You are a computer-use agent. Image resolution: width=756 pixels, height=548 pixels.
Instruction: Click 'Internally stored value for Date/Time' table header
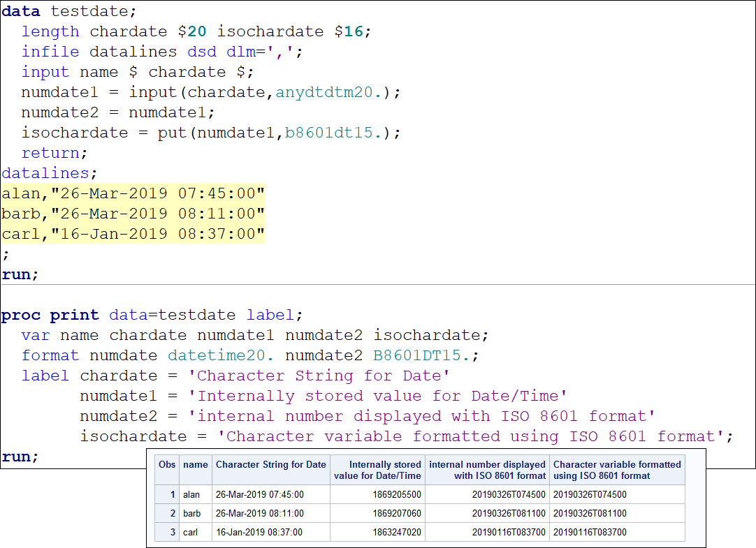[377, 470]
